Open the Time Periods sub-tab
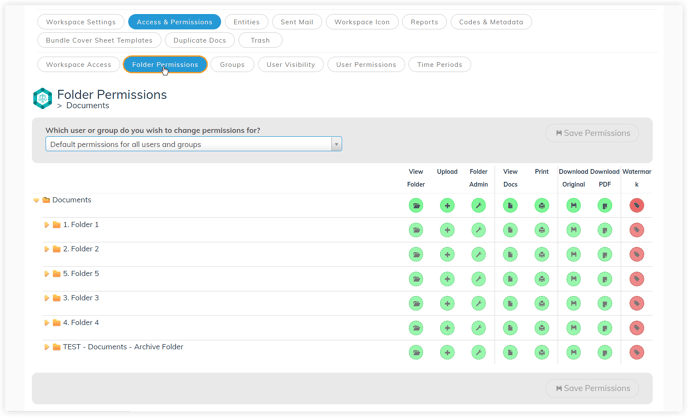 tap(440, 65)
